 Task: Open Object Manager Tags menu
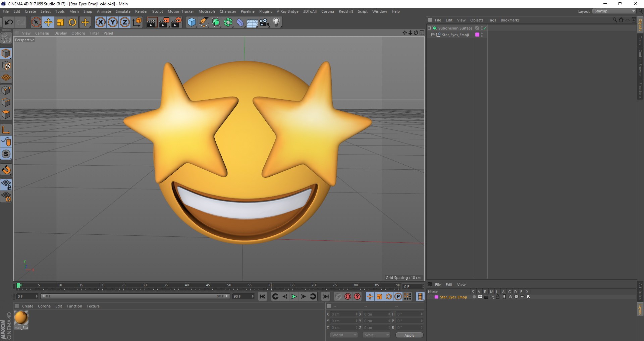(x=492, y=20)
